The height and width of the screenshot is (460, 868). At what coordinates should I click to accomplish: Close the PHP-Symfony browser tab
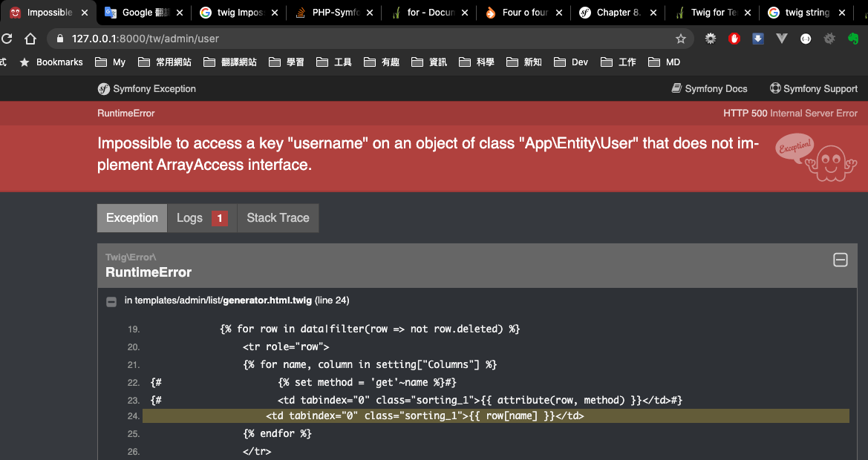pos(370,12)
